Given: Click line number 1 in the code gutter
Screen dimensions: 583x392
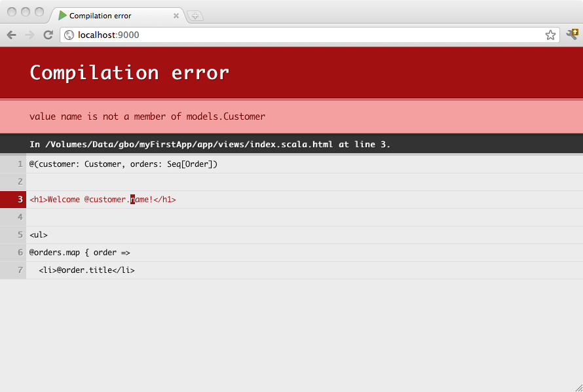Looking at the screenshot, I should (x=19, y=164).
